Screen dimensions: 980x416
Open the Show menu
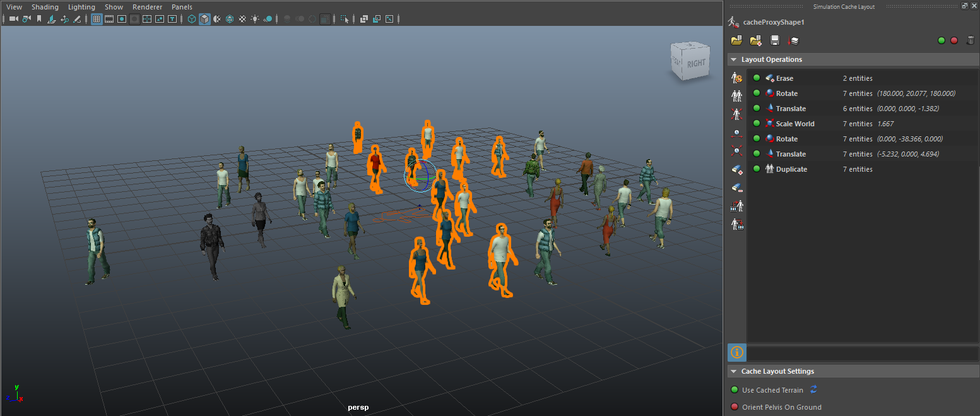point(114,7)
